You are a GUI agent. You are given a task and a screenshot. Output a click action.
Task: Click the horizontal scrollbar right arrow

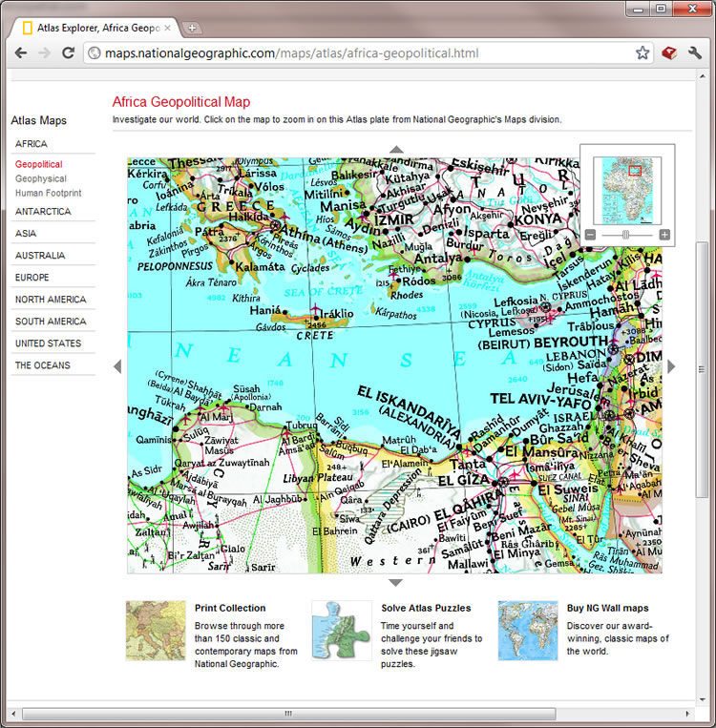pos(688,714)
